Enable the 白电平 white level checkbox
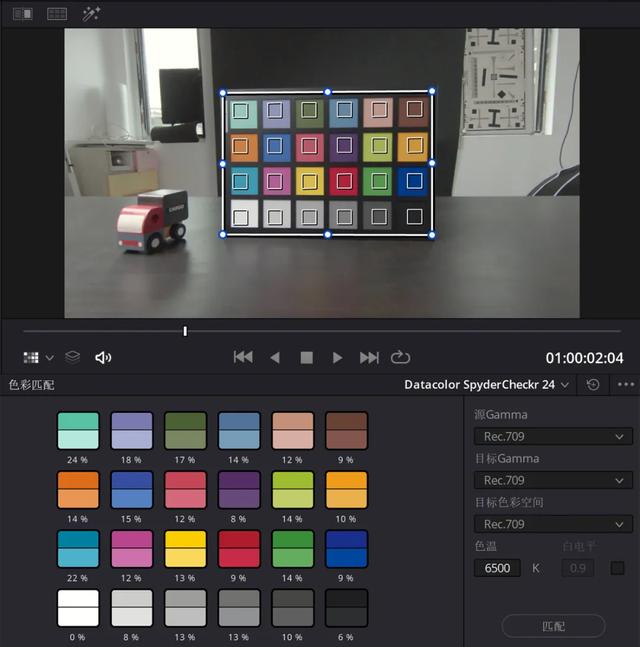Screen dimensions: 640x647 click(x=617, y=568)
